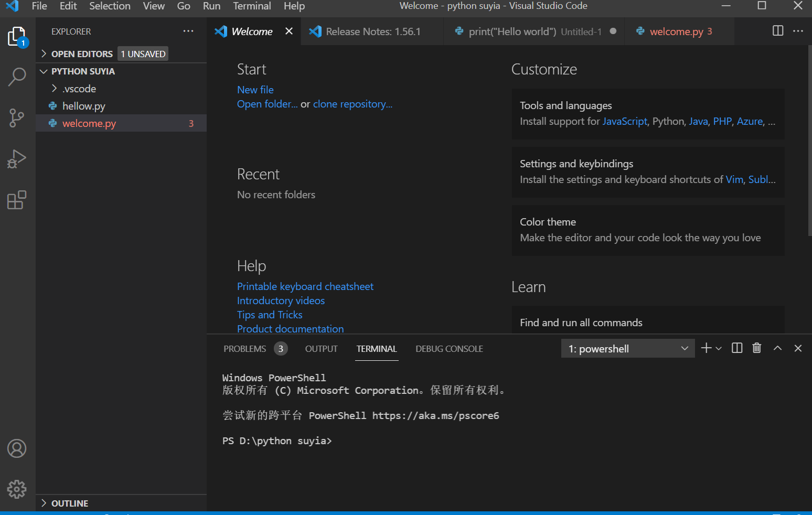Open the Accounts menu icon
Screen dimensions: 812x515
[x=17, y=448]
